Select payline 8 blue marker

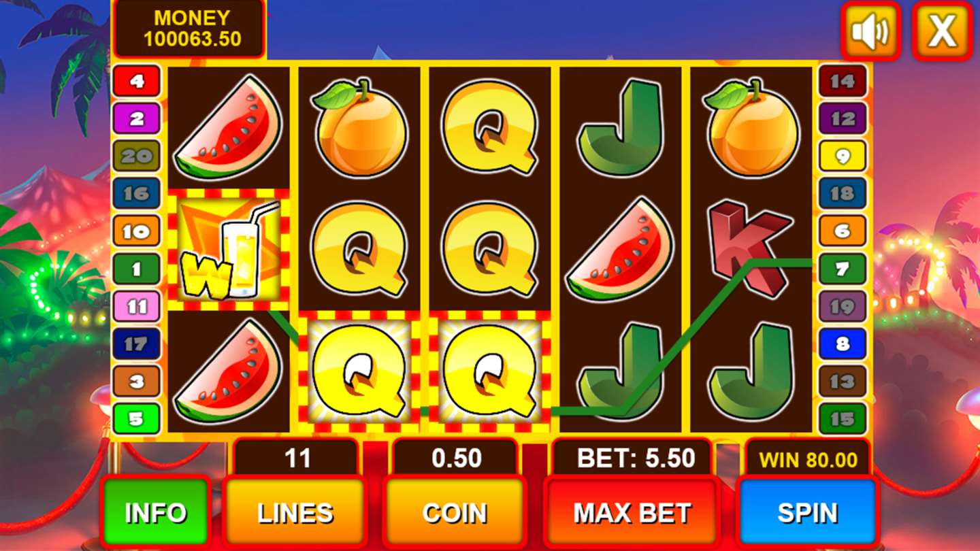(843, 344)
